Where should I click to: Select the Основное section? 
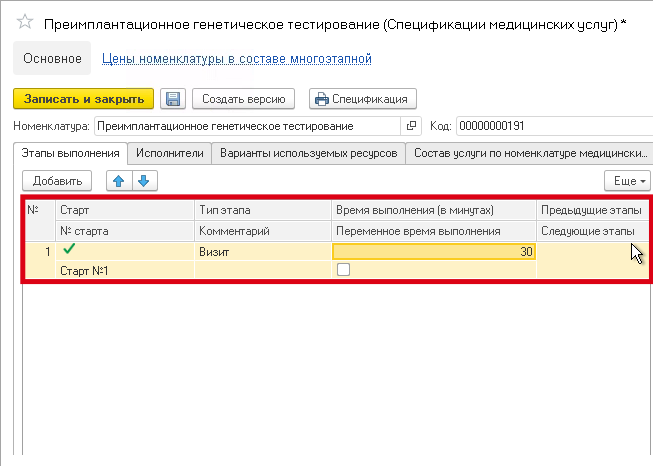tap(53, 59)
